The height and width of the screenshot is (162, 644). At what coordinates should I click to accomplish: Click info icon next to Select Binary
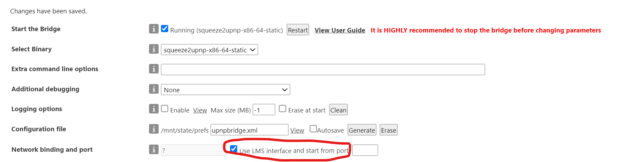[x=153, y=49]
